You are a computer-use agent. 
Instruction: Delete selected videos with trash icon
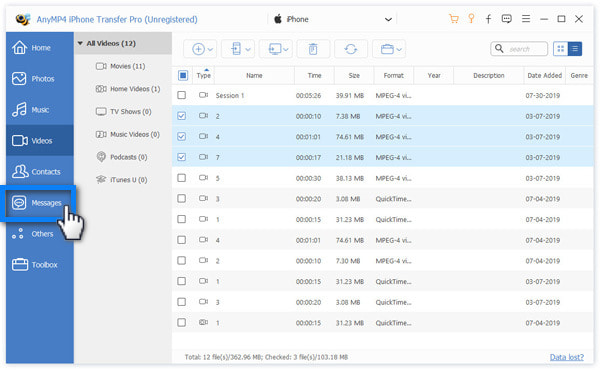[x=313, y=49]
